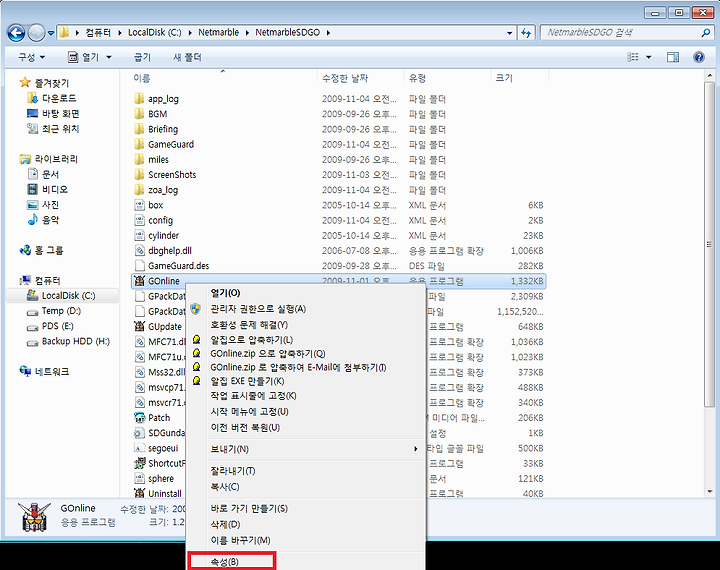Expand 보내기(N) submenu

(306, 449)
